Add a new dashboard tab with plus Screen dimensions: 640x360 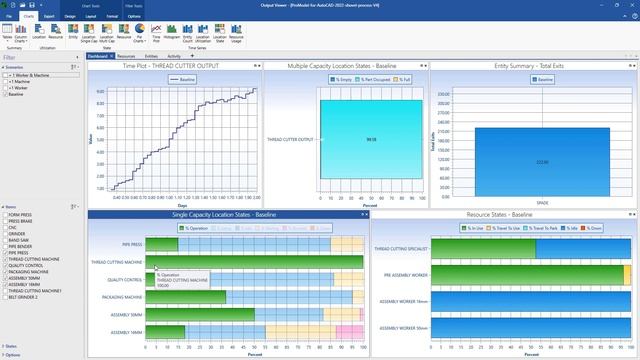click(192, 56)
